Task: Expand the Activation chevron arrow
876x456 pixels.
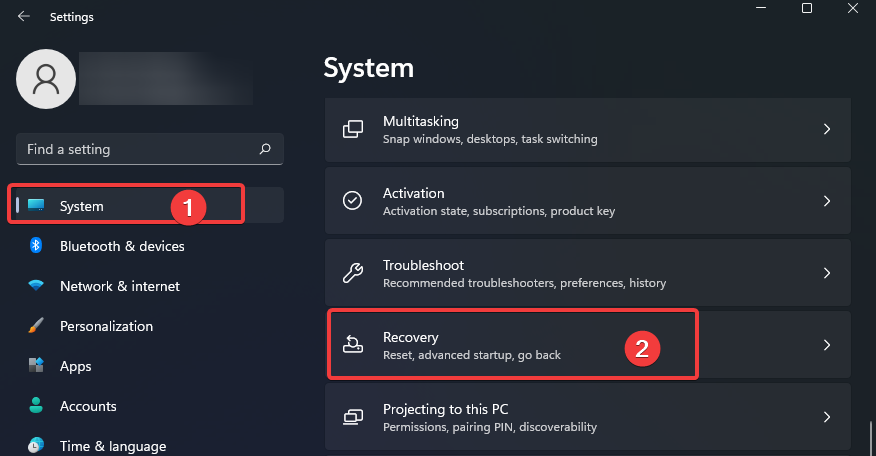Action: [827, 201]
